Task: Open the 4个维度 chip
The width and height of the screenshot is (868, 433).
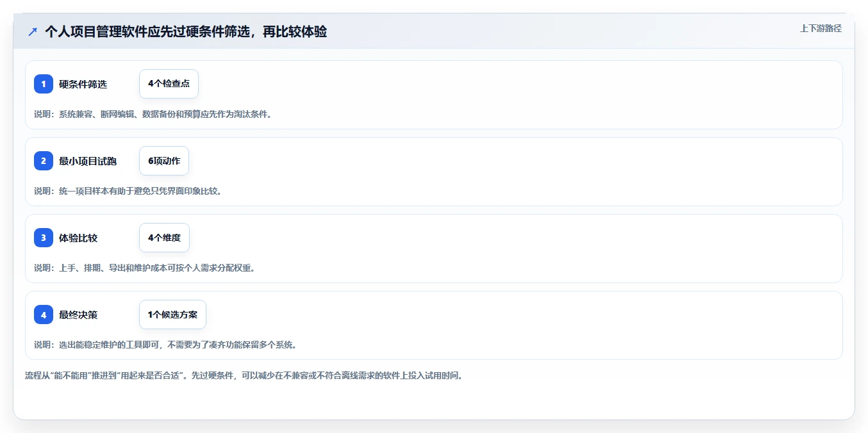Action: (164, 238)
